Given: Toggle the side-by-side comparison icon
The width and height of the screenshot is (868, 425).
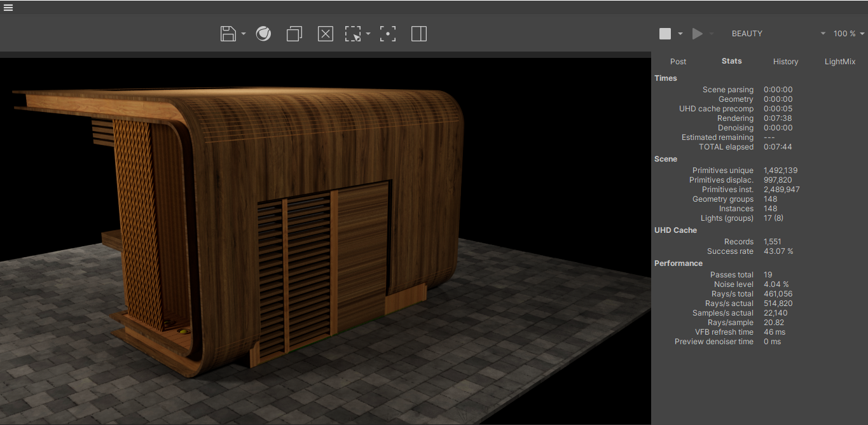Looking at the screenshot, I should (x=419, y=34).
